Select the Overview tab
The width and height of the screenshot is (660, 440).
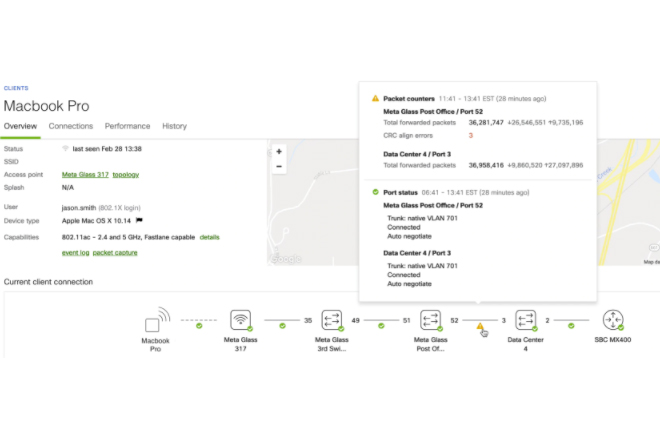tap(20, 126)
